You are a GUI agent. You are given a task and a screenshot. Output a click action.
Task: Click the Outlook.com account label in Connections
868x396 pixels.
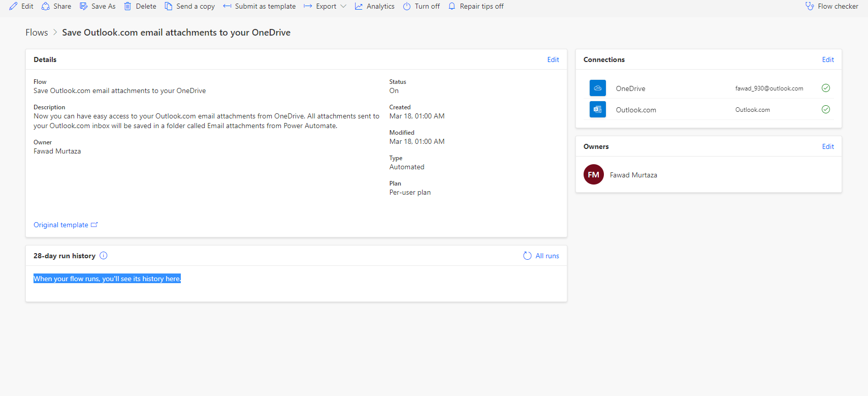point(753,110)
